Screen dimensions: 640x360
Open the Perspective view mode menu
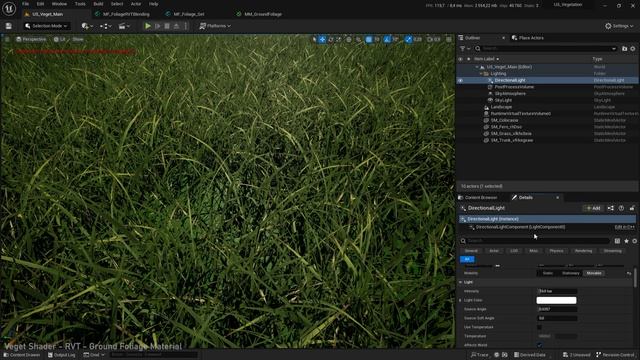[31, 39]
